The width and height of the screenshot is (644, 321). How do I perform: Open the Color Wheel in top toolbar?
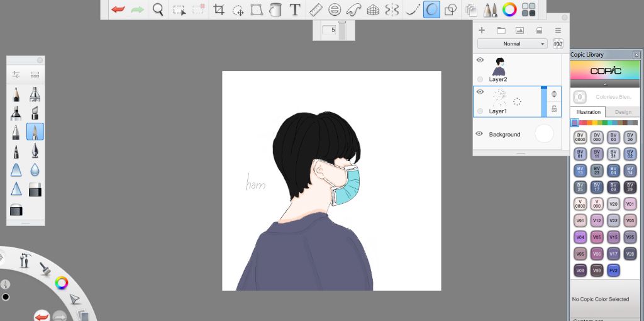pos(509,9)
